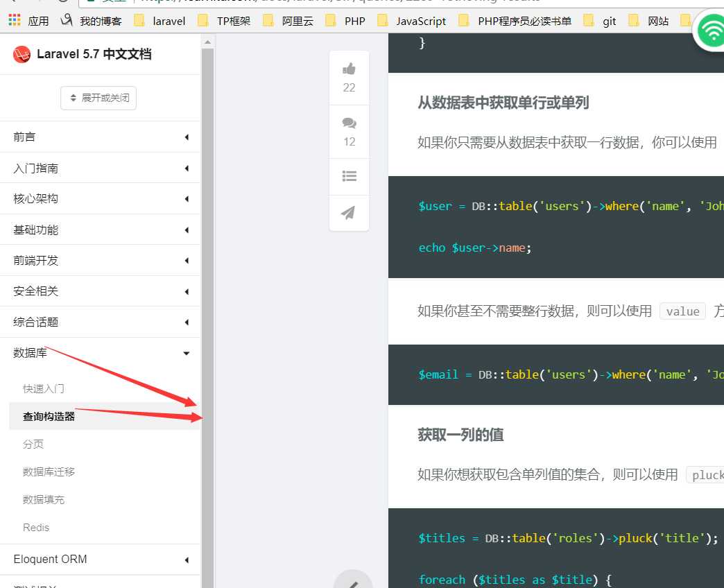724x588 pixels.
Task: Click heading 获取一列的值
Action: tap(460, 435)
